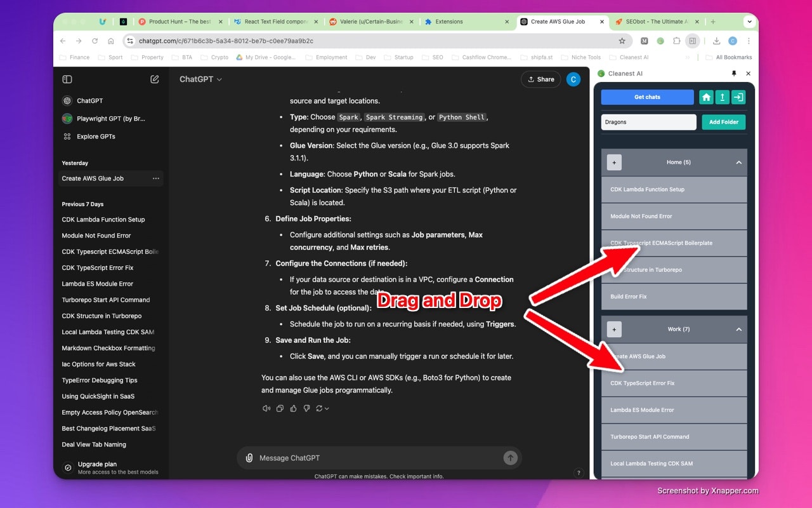Image resolution: width=812 pixels, height=508 pixels.
Task: Click the Add Folder button
Action: click(724, 122)
